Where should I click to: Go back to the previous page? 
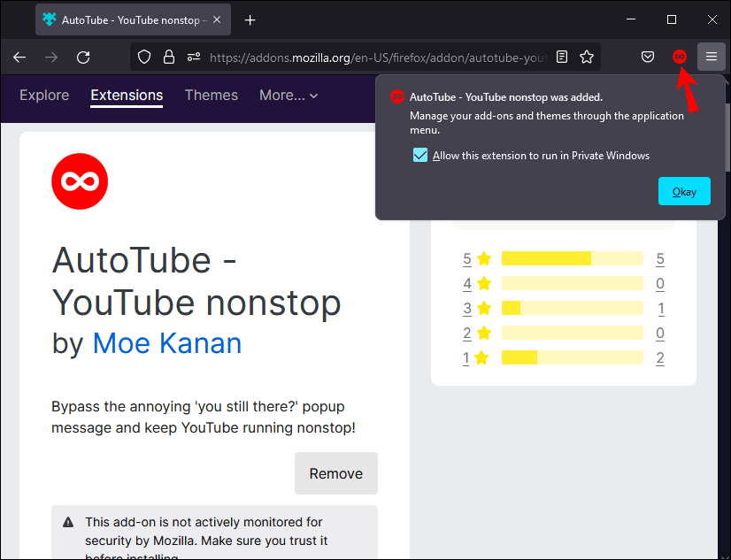pyautogui.click(x=19, y=57)
